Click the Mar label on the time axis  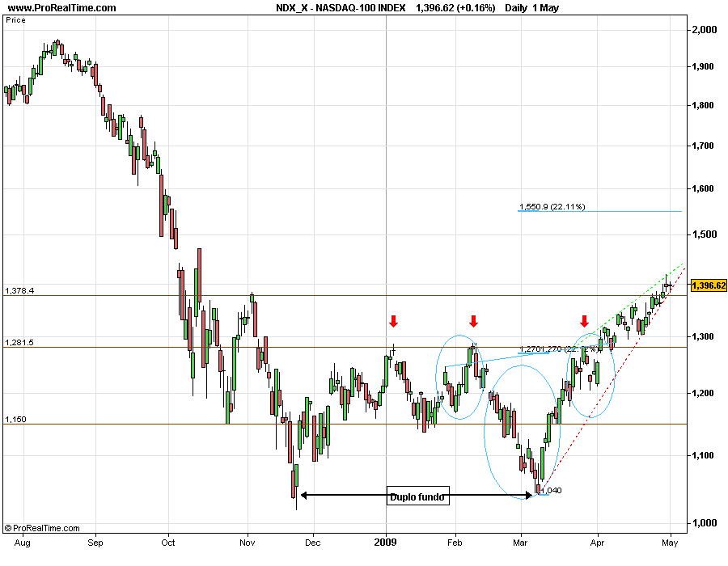tap(520, 543)
